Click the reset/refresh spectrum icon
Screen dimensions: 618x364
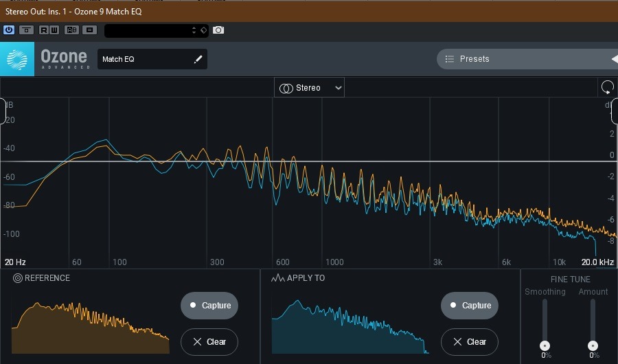pos(608,87)
